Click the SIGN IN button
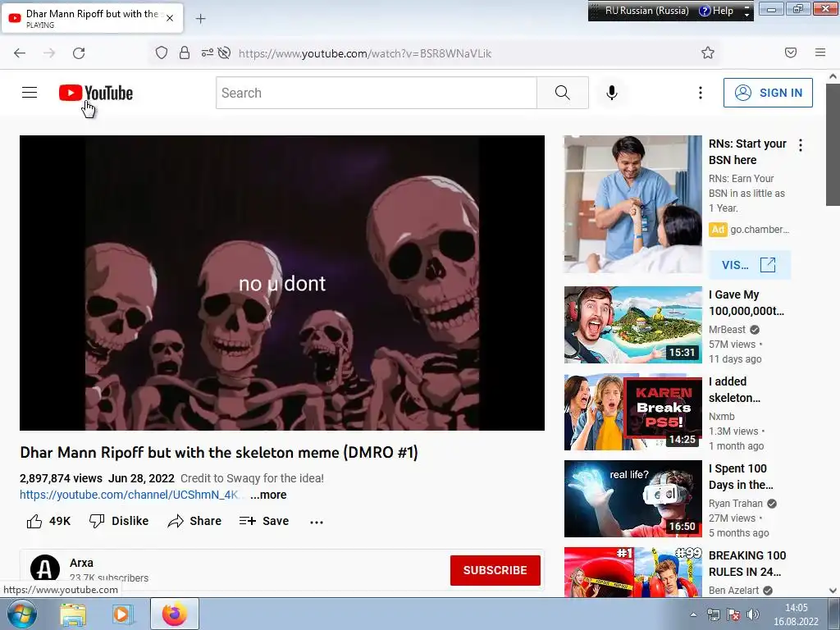This screenshot has width=840, height=630. pos(768,93)
